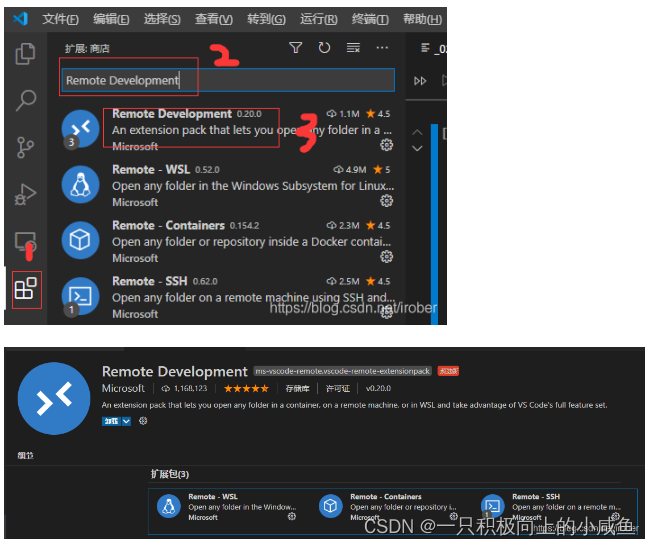Click the Microsoft publisher link on details page

[x=123, y=388]
